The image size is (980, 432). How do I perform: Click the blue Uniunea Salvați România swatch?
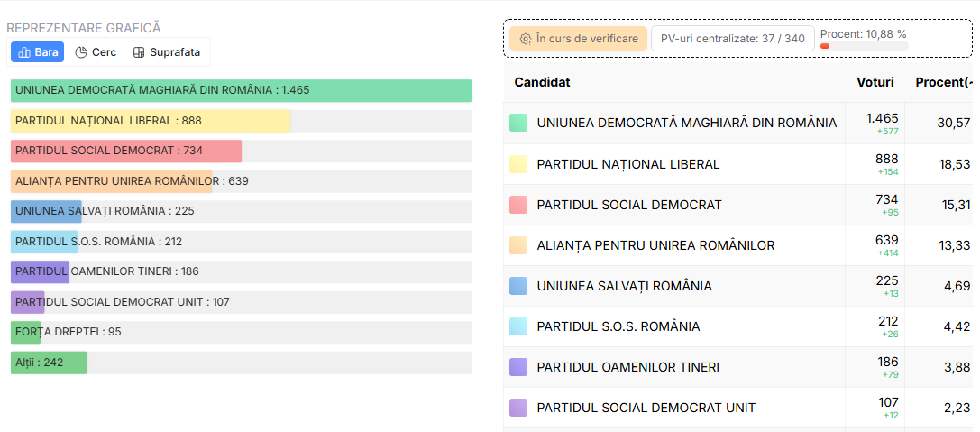(518, 286)
